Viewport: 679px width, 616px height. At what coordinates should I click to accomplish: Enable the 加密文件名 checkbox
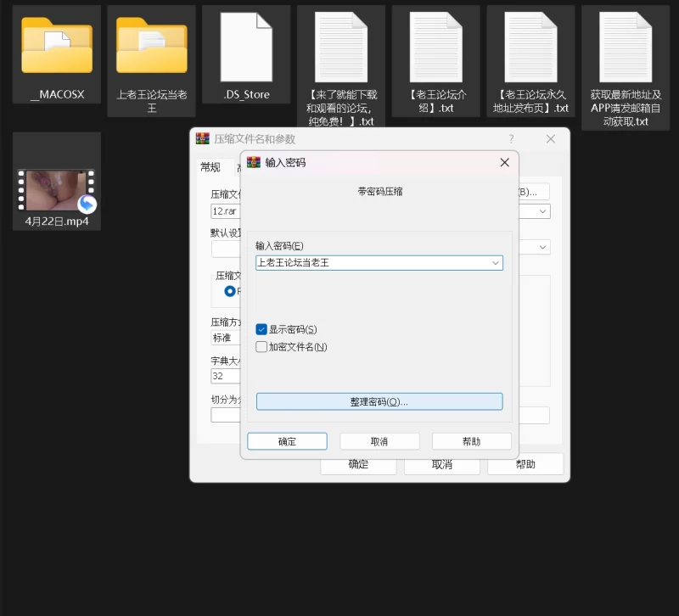point(261,346)
